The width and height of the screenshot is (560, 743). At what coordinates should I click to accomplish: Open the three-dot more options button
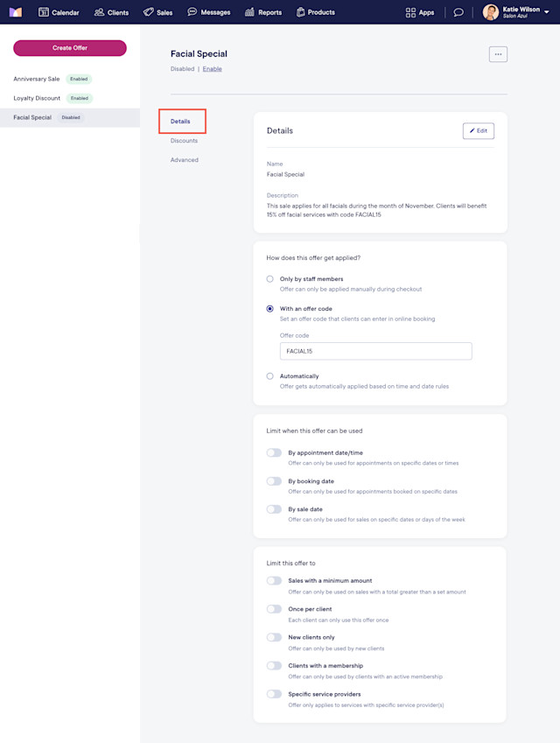[498, 54]
